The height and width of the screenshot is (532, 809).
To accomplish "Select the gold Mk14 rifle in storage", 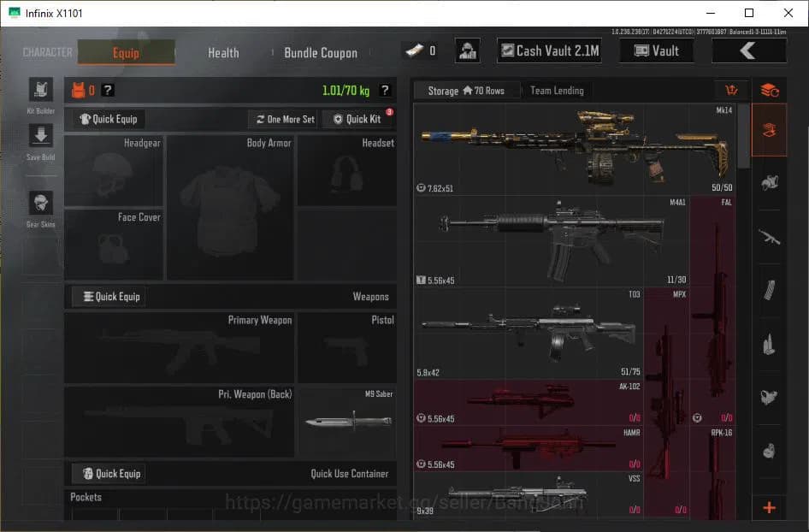I will tap(574, 145).
